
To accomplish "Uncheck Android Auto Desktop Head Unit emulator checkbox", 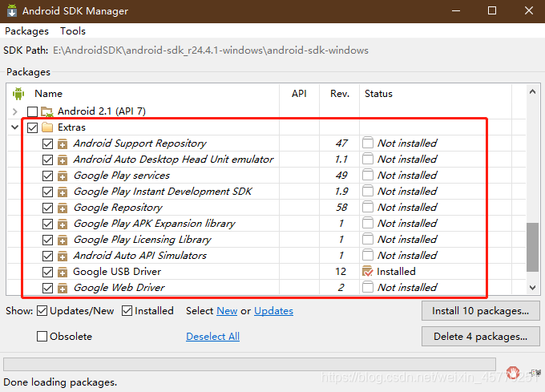I will click(x=47, y=160).
